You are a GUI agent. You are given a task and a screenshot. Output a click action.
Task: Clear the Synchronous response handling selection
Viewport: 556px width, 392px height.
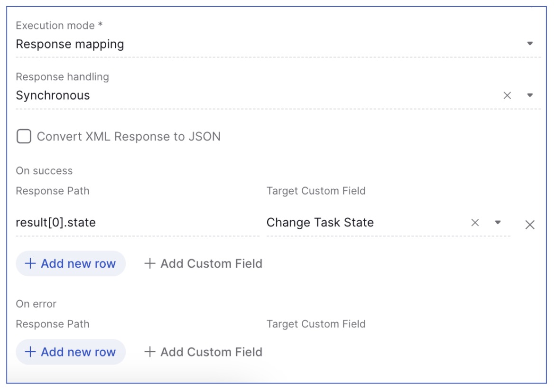point(507,95)
